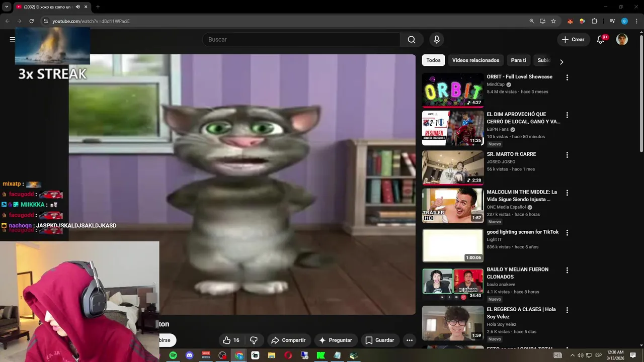Image resolution: width=644 pixels, height=362 pixels.
Task: Start voice search with the microphone icon
Action: [x=437, y=40]
